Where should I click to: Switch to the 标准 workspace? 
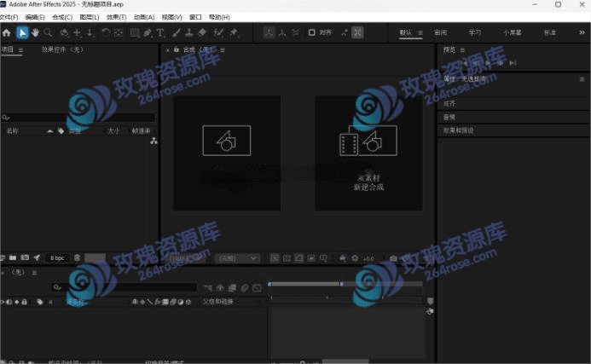[x=550, y=32]
